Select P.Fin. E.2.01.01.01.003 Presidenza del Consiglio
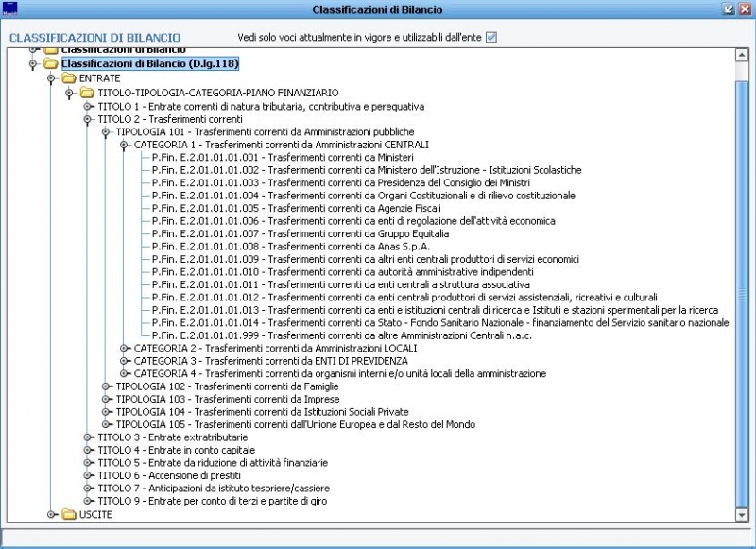Viewport: 756px width, 549px height. (x=341, y=182)
